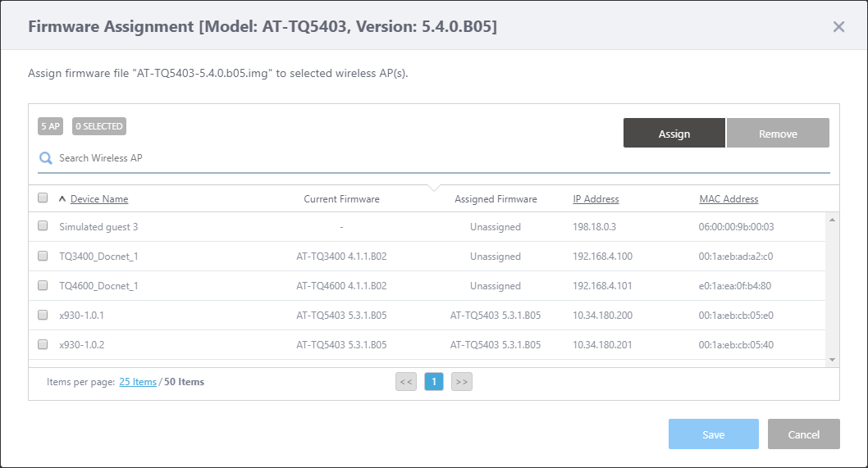Image resolution: width=868 pixels, height=468 pixels.
Task: Sort by Device Name column
Action: coord(99,199)
